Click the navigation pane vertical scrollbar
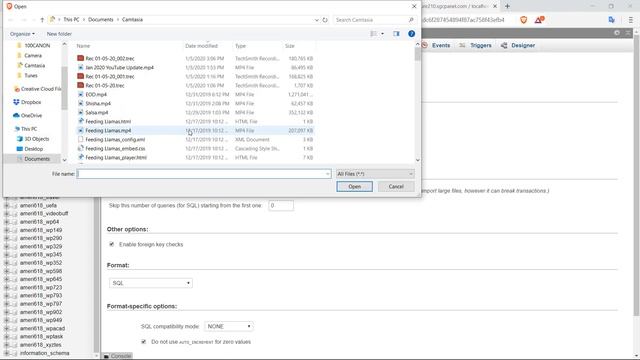 (x=64, y=88)
